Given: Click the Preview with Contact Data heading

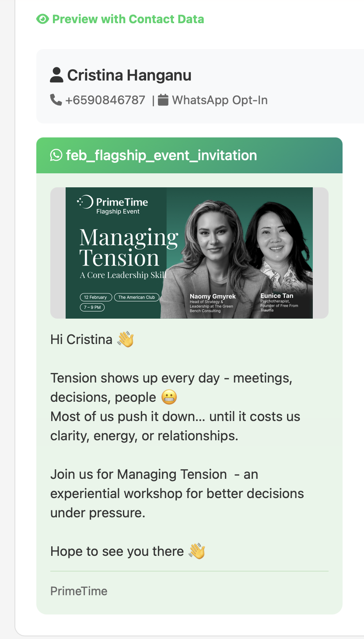Looking at the screenshot, I should tap(128, 19).
